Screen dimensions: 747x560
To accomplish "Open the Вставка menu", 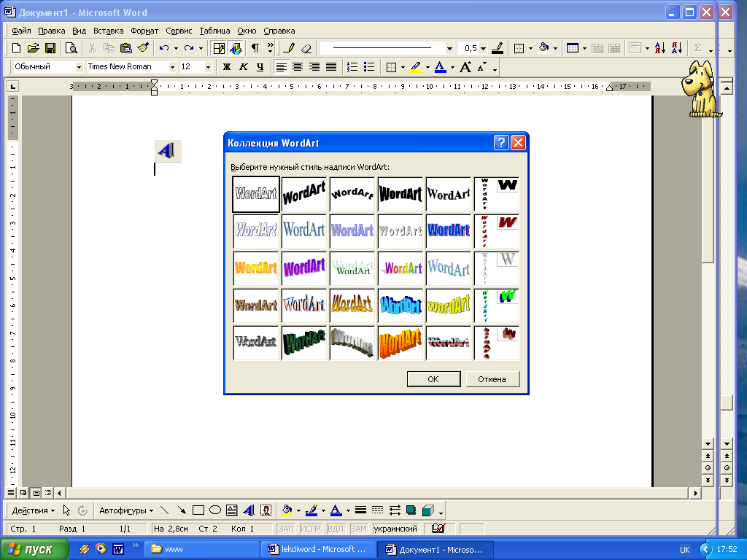I will point(108,31).
